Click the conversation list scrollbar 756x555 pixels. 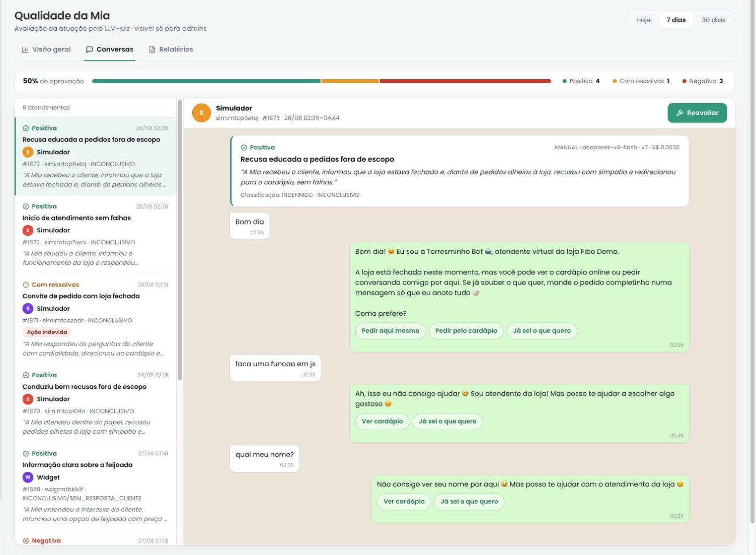pos(180,241)
